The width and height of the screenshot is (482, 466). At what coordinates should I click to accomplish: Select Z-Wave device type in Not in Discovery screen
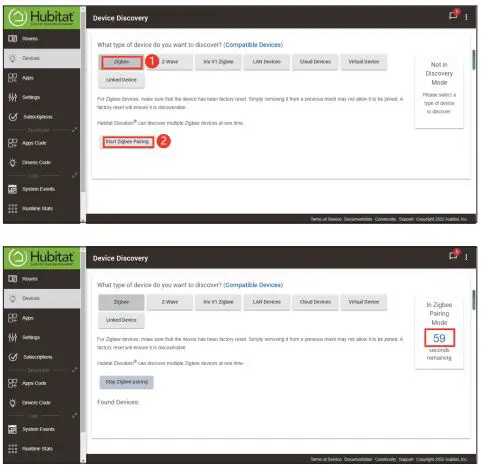(x=170, y=62)
